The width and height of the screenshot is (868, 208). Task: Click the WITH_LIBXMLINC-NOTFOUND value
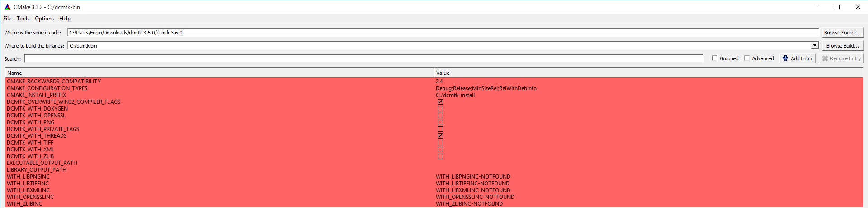click(x=473, y=190)
